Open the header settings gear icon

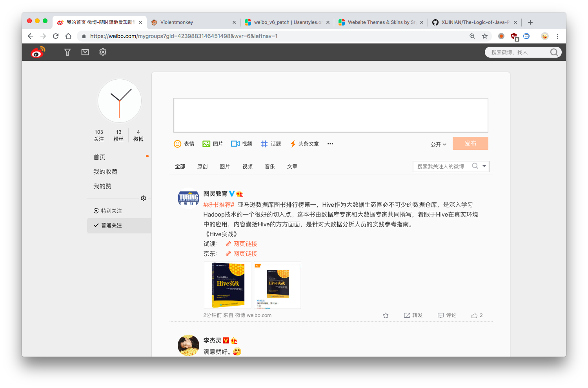[x=103, y=52]
